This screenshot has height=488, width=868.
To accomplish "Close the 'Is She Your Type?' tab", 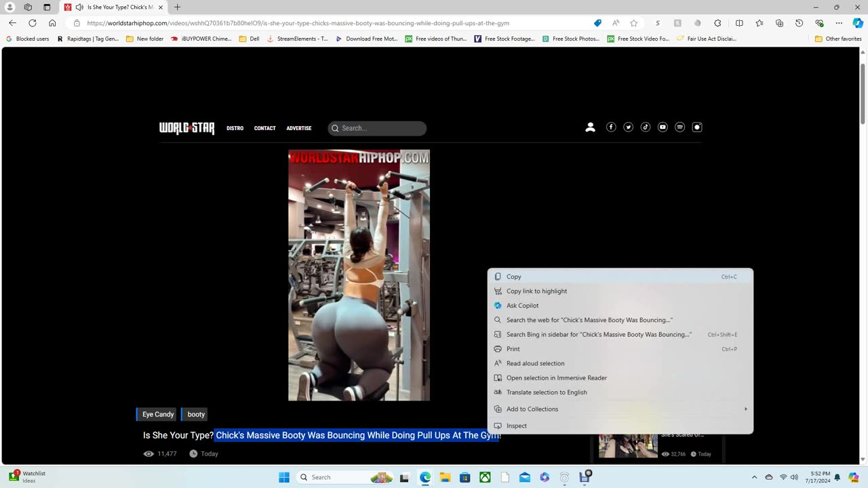I will pos(161,7).
